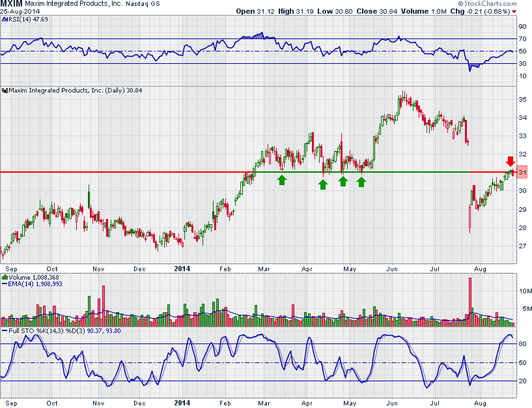Click 'Maxim Integrated Products, Inc. (Daily) 30.84' label
The height and width of the screenshot is (408, 532).
click(x=76, y=91)
